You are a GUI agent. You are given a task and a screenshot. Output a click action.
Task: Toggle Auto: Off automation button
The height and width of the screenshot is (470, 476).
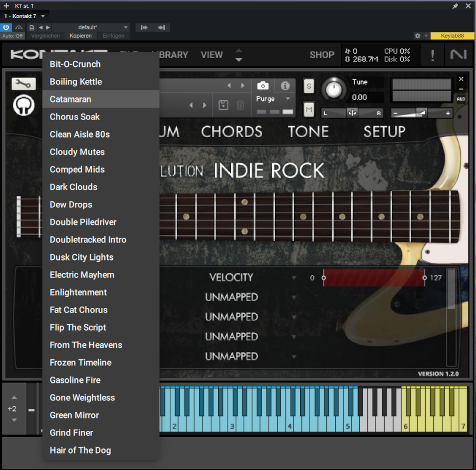pyautogui.click(x=13, y=36)
